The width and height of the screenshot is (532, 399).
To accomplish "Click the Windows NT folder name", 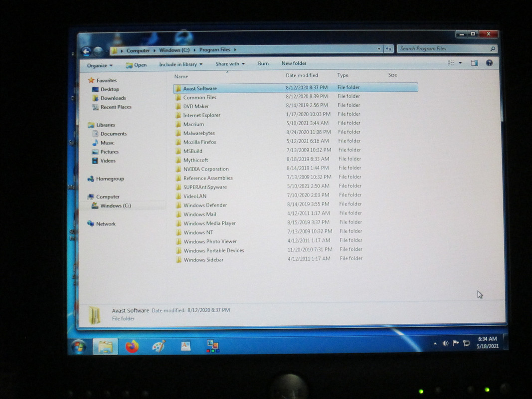I will pyautogui.click(x=198, y=232).
